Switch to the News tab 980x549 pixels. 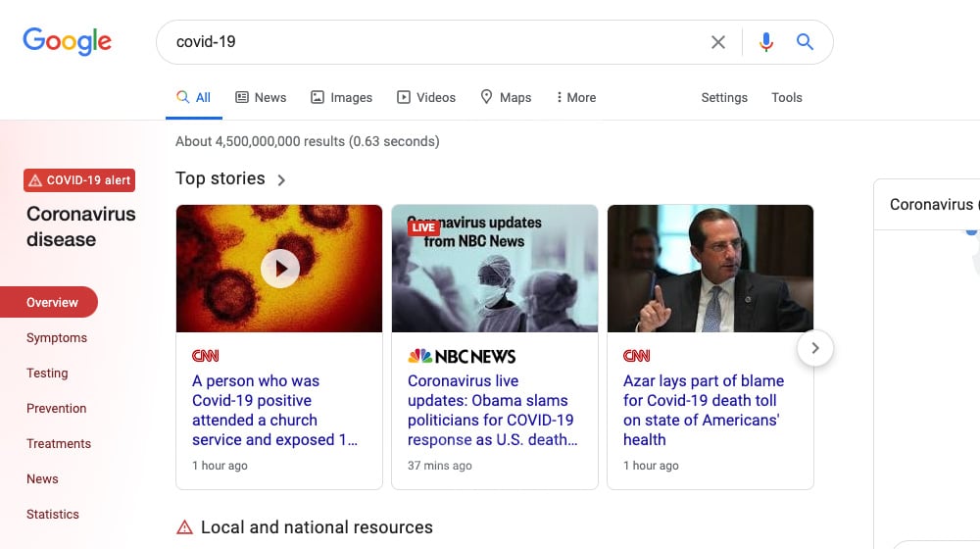[261, 97]
